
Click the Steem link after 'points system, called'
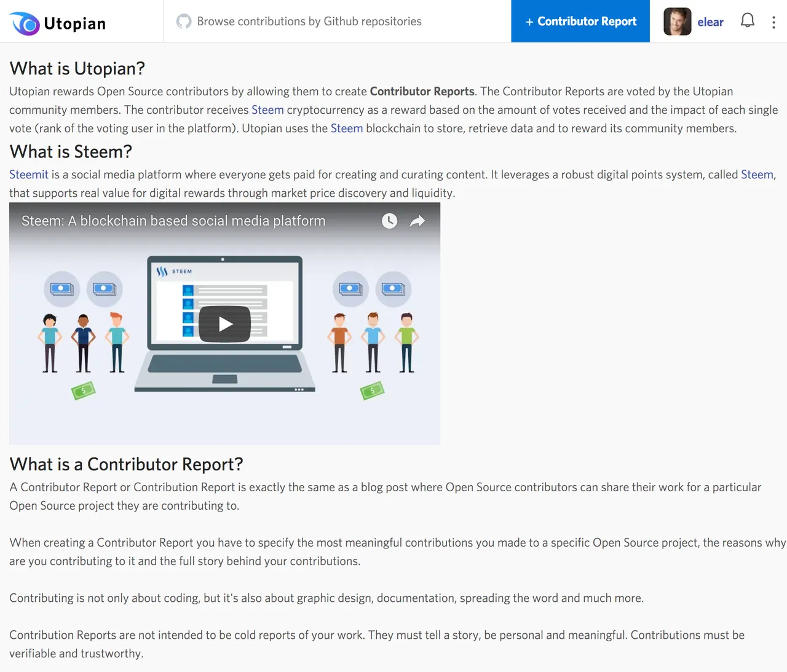[757, 175]
